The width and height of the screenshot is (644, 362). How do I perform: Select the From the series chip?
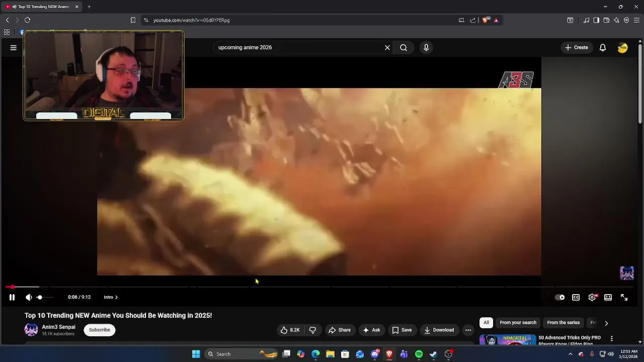(x=563, y=322)
